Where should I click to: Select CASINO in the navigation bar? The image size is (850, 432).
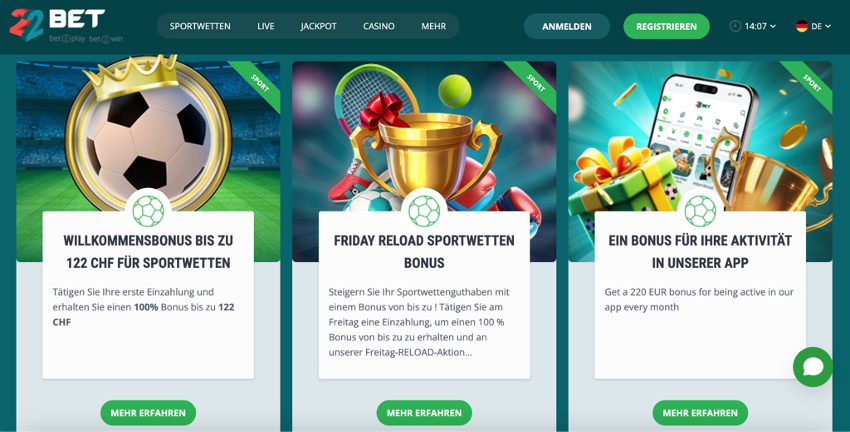(378, 26)
